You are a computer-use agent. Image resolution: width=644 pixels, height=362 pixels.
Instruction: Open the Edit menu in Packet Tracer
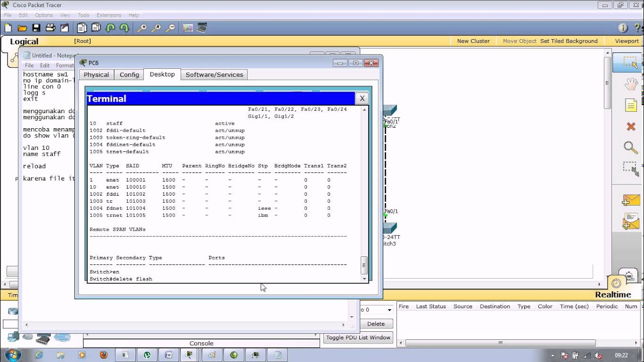coord(23,15)
